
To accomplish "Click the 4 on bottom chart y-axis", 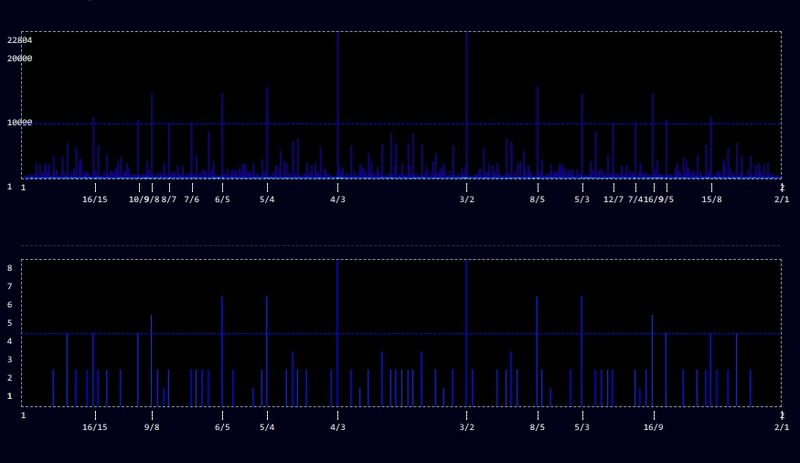I will point(10,341).
